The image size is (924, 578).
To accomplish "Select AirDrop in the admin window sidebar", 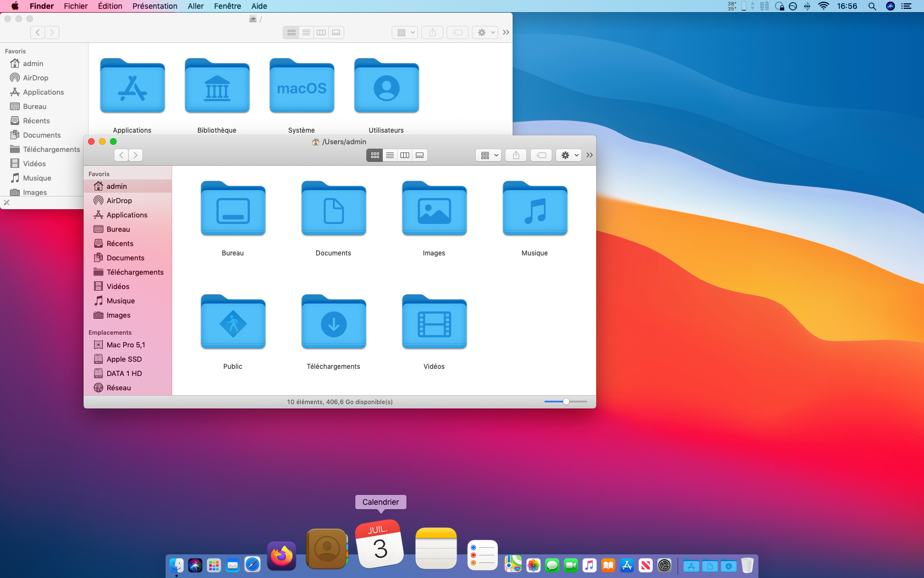I will pyautogui.click(x=119, y=200).
